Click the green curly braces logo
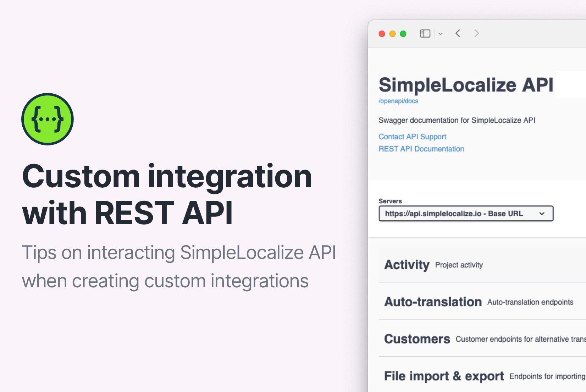Viewport: 586px width, 392px height. point(48,119)
